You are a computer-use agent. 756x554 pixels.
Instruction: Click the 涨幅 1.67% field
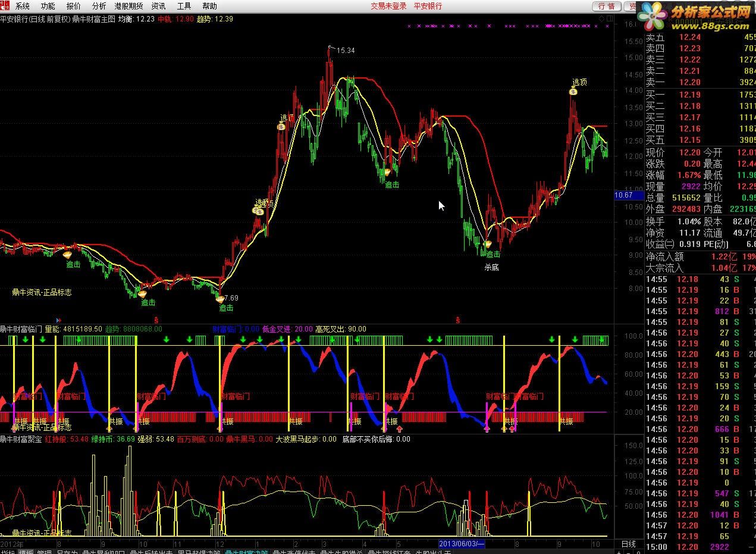click(x=673, y=175)
